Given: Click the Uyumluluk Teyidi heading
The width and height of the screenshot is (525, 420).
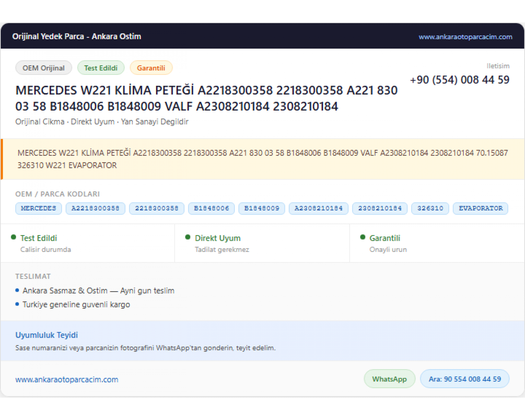Looking at the screenshot, I should (x=47, y=335).
